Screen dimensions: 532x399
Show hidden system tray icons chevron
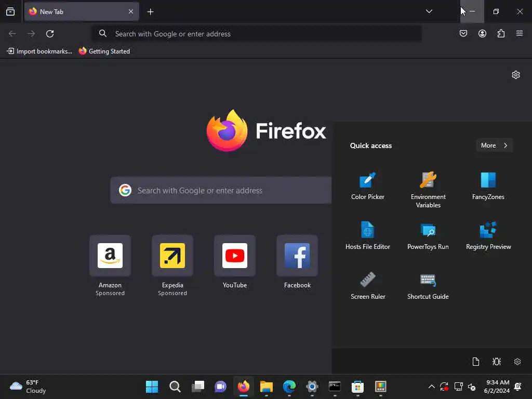point(431,387)
